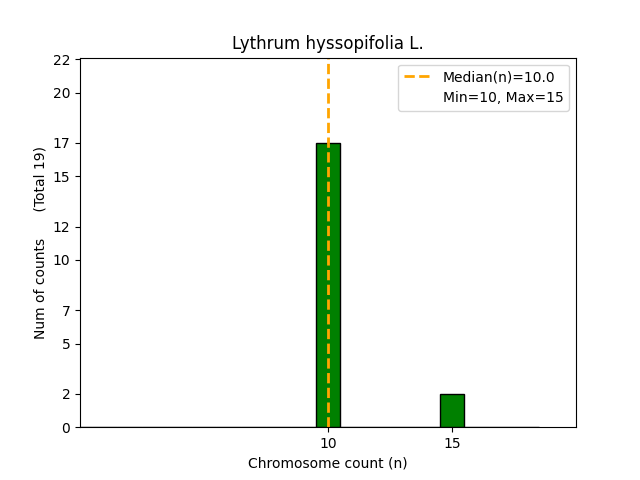The width and height of the screenshot is (640, 480).
Task: Click the chart title Lythrum hyssopifolia L.
Action: click(x=327, y=43)
